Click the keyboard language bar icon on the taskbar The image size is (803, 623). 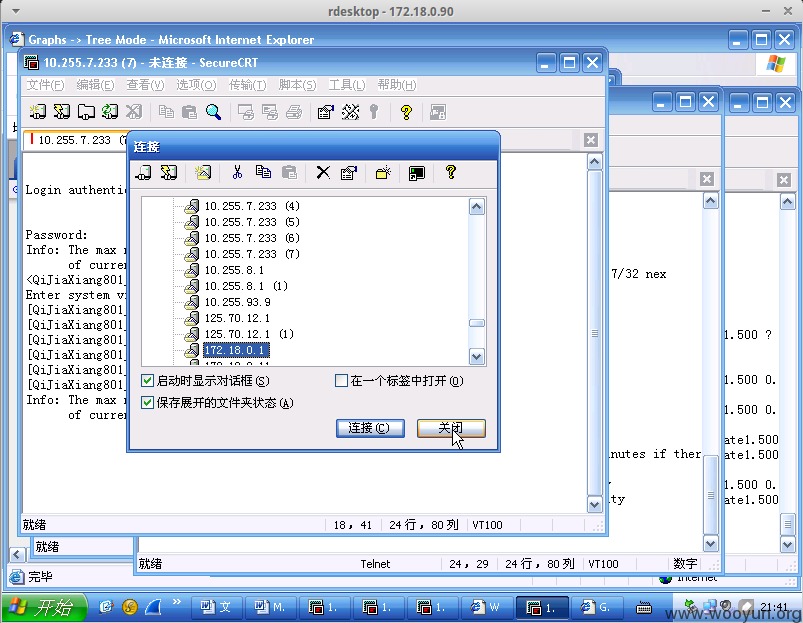point(644,608)
